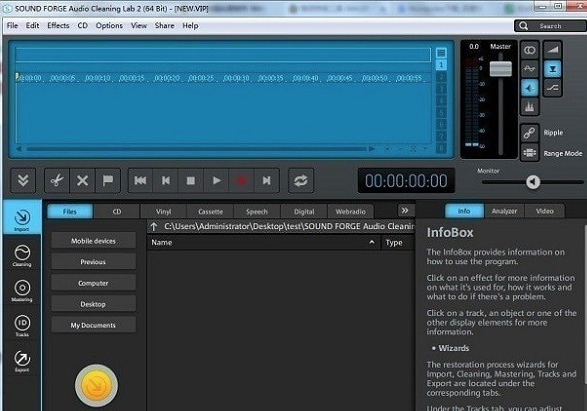The width and height of the screenshot is (587, 411).
Task: Switch to the Files tab
Action: [70, 211]
